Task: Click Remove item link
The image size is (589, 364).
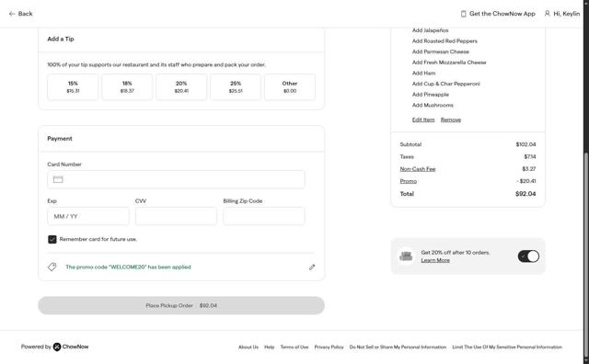Action: click(x=451, y=119)
